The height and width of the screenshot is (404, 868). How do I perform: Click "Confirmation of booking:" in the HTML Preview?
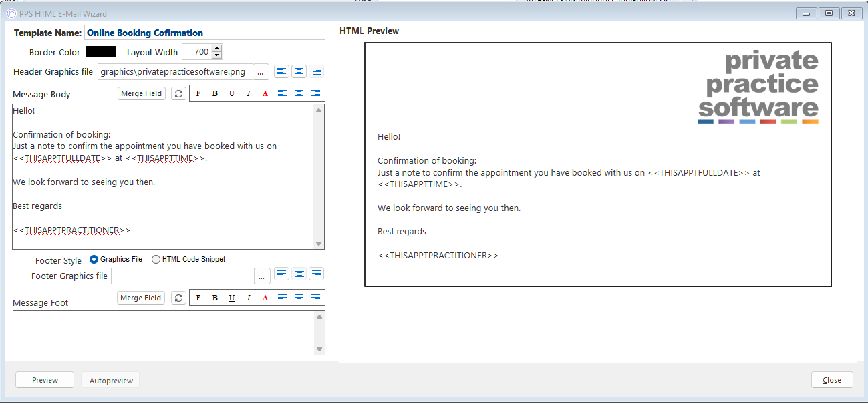pyautogui.click(x=427, y=161)
